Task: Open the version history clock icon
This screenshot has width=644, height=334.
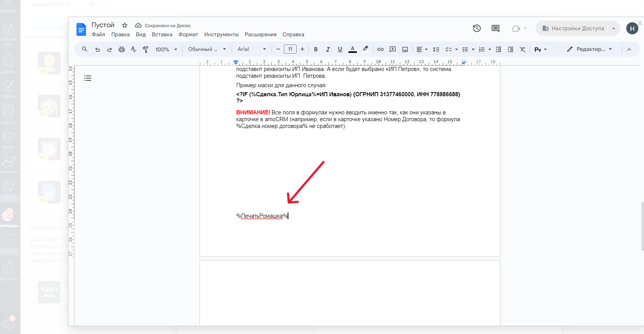Action: point(477,28)
